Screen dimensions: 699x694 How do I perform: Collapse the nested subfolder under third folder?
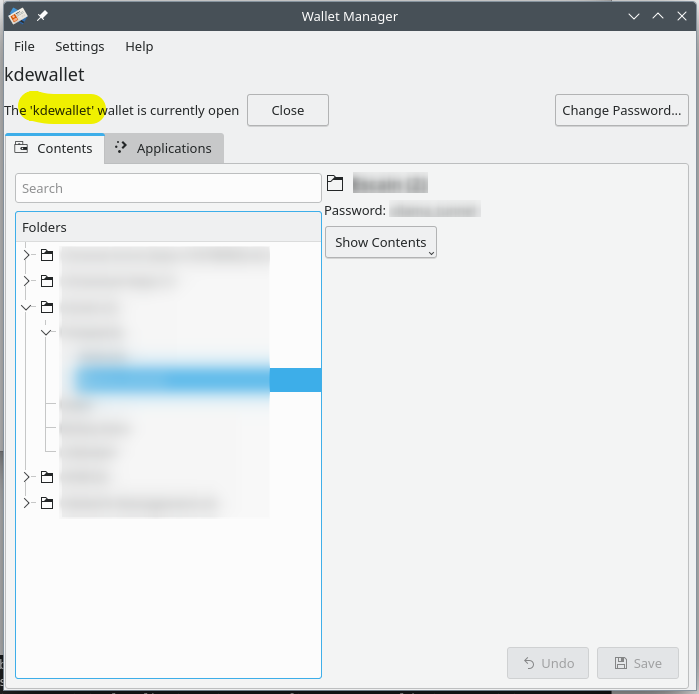46,332
